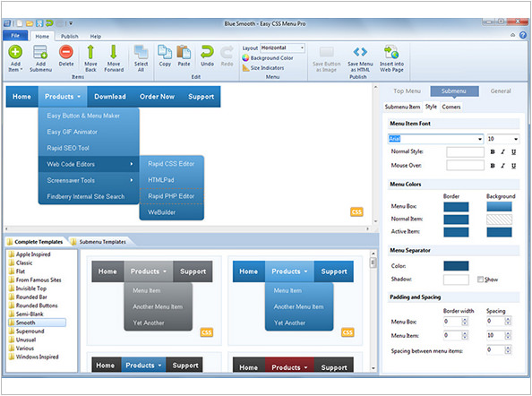Image resolution: width=532 pixels, height=396 pixels.
Task: Click CSS badge on blue template
Action: pyautogui.click(x=348, y=332)
